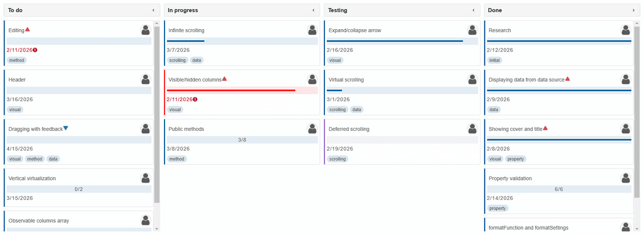The width and height of the screenshot is (644, 235).
Task: Click the data tag on Dragging with feedback
Action: tap(53, 159)
